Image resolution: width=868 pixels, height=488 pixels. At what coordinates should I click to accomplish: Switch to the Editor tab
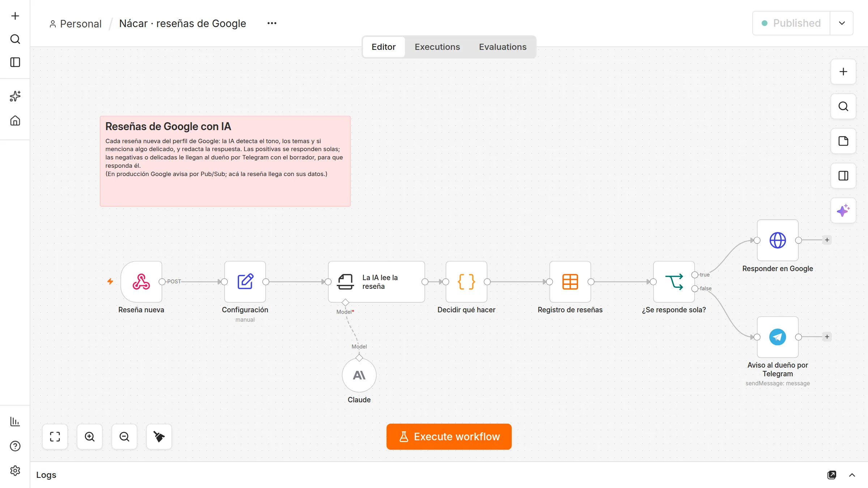tap(383, 47)
